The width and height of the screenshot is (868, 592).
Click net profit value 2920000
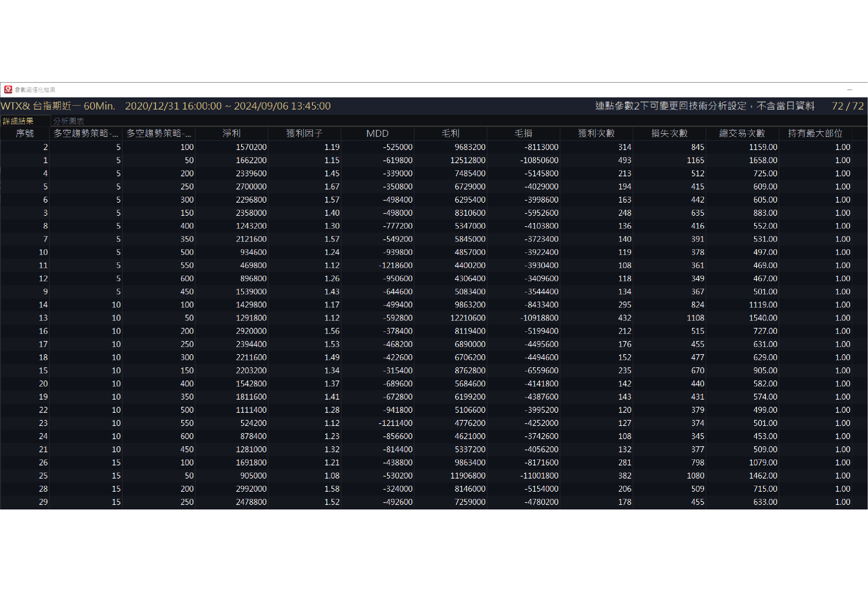tap(251, 331)
